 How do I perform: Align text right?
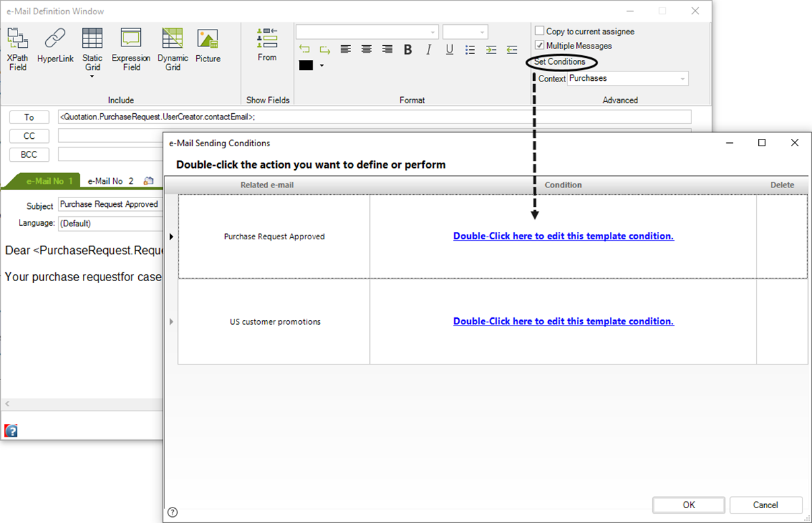coord(387,49)
